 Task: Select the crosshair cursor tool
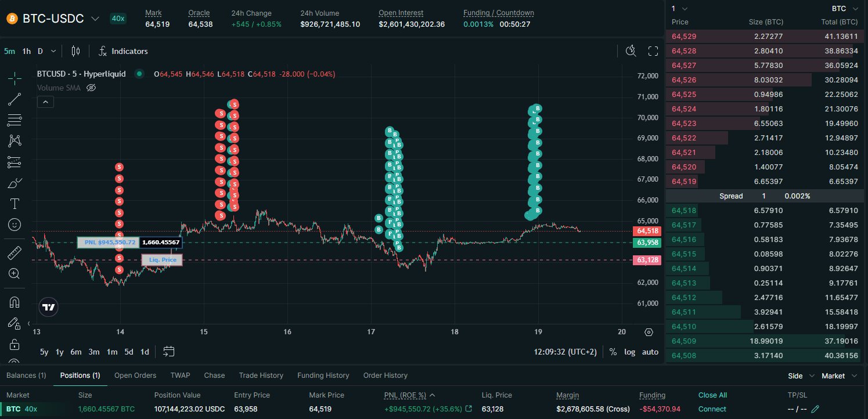[x=15, y=78]
